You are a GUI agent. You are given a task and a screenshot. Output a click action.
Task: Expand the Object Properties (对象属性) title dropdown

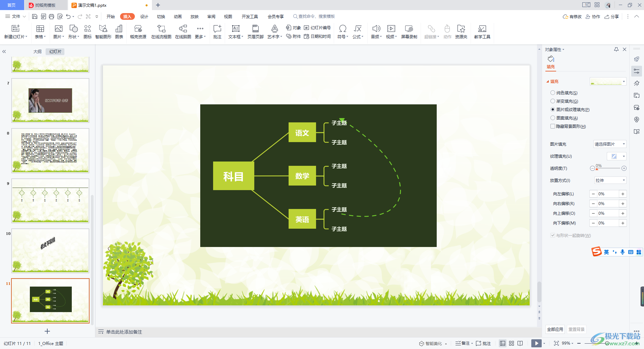coord(555,49)
